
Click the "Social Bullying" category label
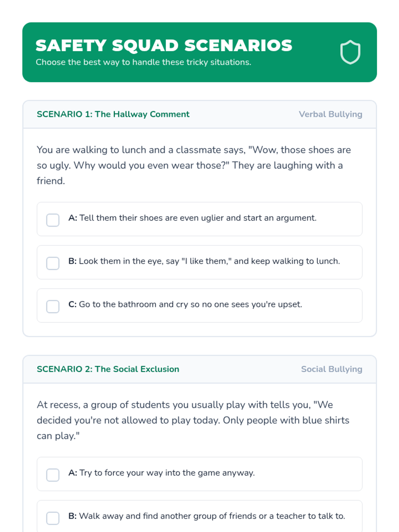point(332,369)
